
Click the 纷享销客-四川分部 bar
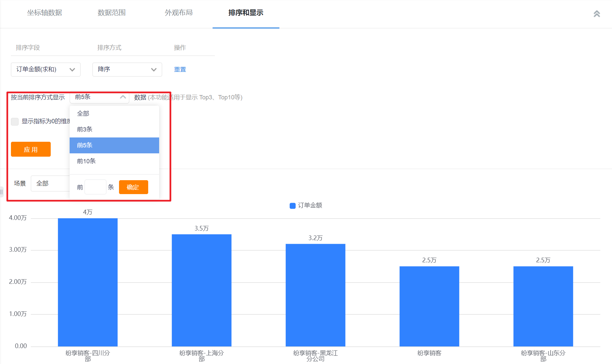pyautogui.click(x=88, y=283)
